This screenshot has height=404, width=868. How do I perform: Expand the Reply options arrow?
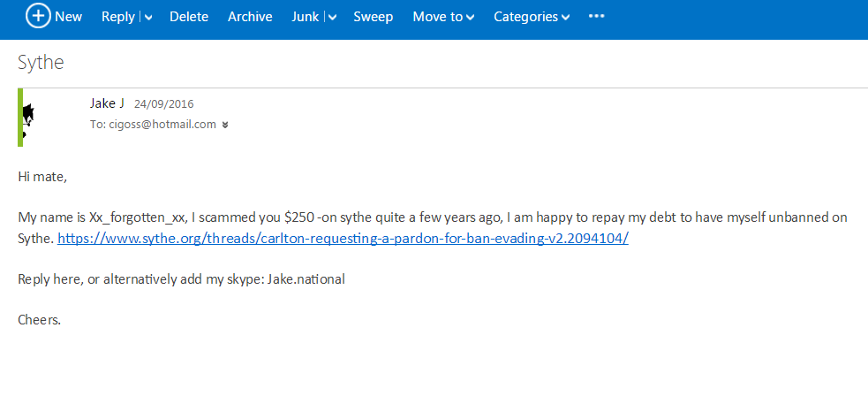[x=147, y=18]
